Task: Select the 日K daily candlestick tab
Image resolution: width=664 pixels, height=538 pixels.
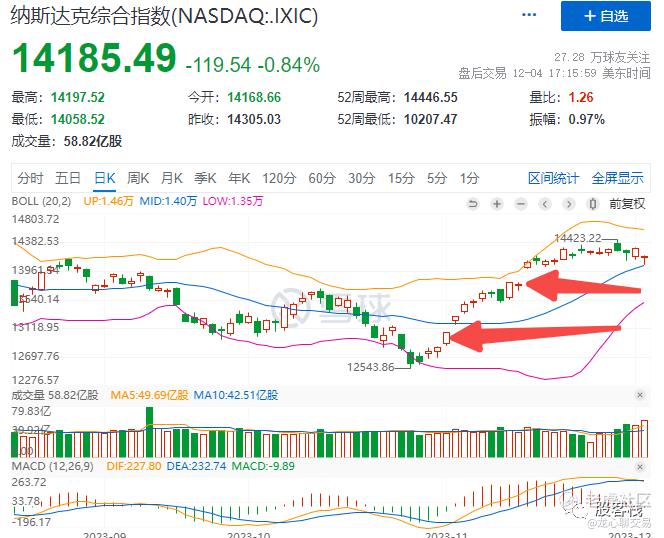Action: click(105, 178)
